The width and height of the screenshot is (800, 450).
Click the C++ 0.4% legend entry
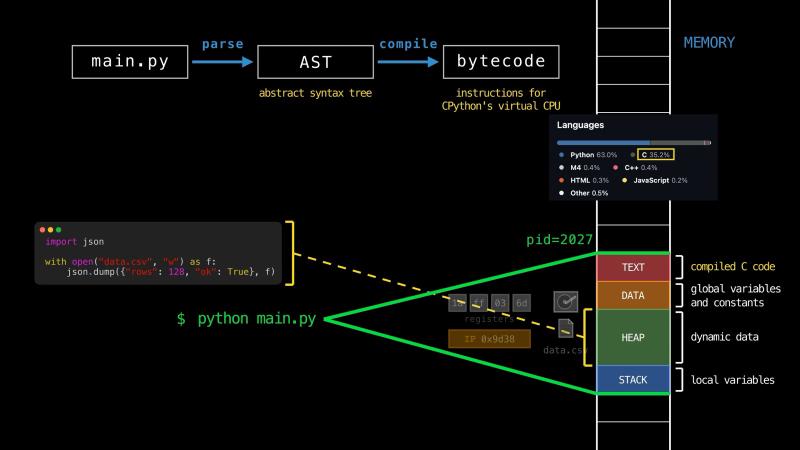pos(635,167)
